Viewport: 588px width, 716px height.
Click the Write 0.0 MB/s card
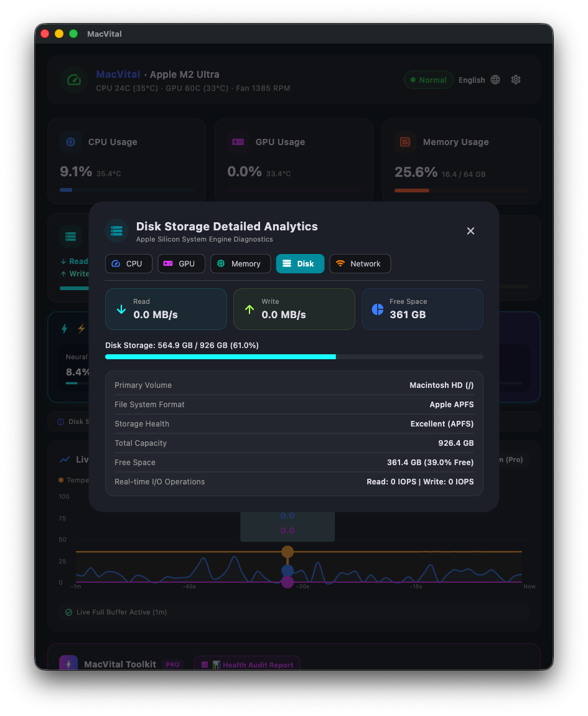(x=294, y=309)
